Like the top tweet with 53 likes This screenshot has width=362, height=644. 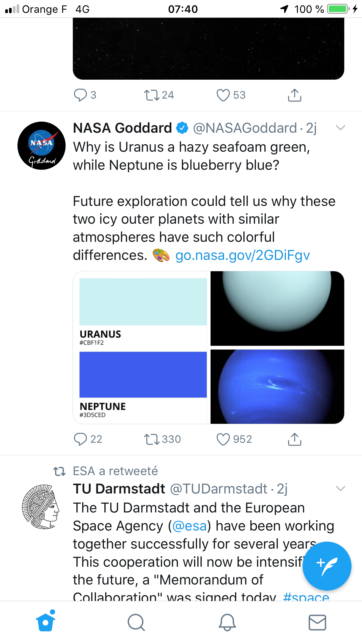point(223,95)
